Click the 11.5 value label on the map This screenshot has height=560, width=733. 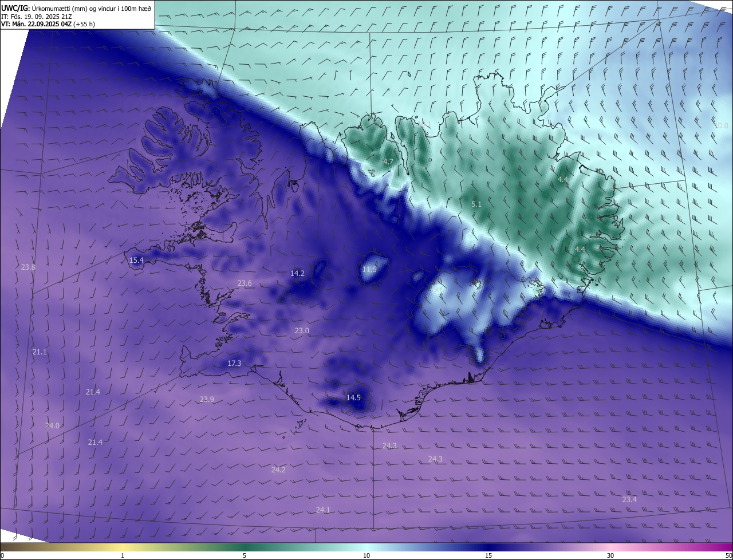click(370, 269)
